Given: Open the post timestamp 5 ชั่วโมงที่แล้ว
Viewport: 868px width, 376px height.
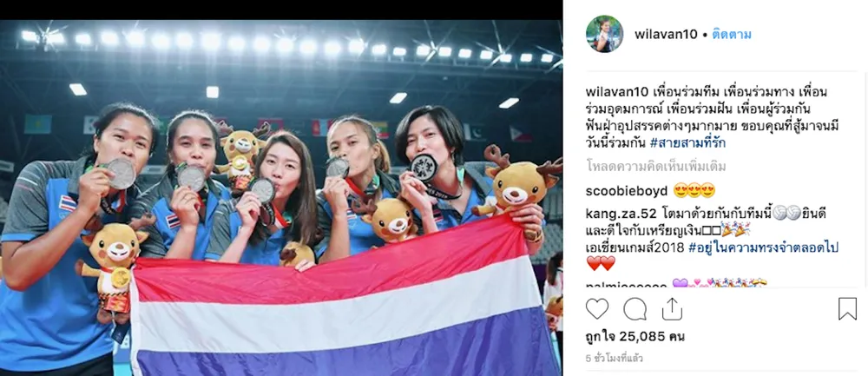Looking at the screenshot, I should pyautogui.click(x=614, y=359).
